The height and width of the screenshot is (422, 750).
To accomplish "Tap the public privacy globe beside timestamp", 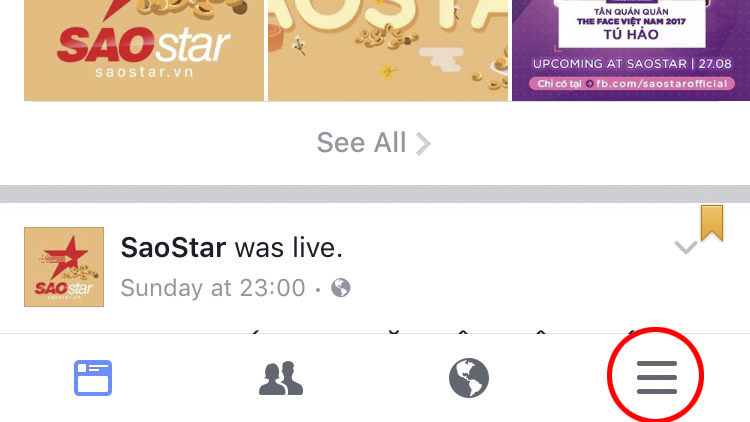I will (x=341, y=288).
